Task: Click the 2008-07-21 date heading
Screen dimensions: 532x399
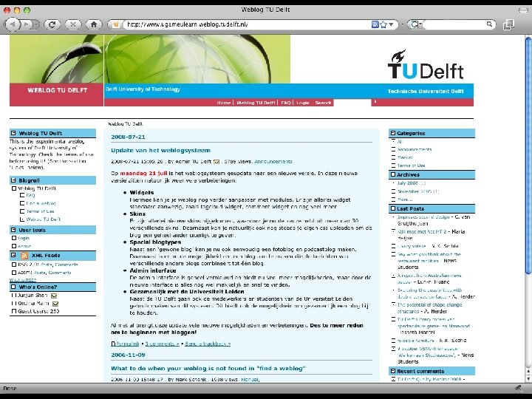Action: point(128,137)
